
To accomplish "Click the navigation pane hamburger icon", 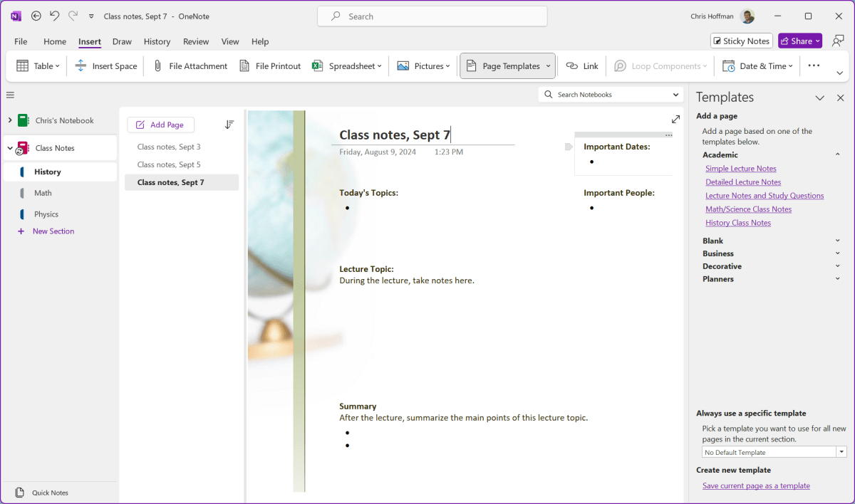I will (x=10, y=94).
